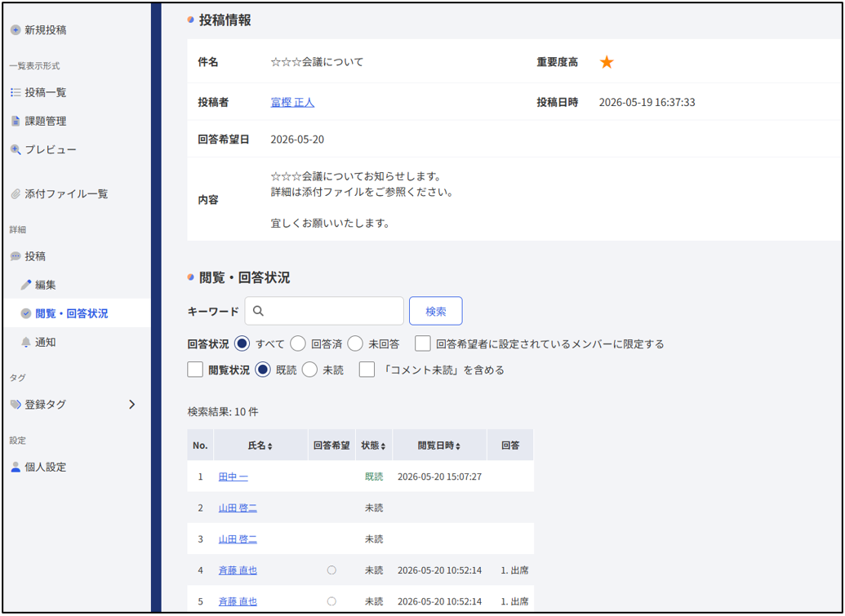The width and height of the screenshot is (845, 616).
Task: Click the 検索 button
Action: point(435,311)
